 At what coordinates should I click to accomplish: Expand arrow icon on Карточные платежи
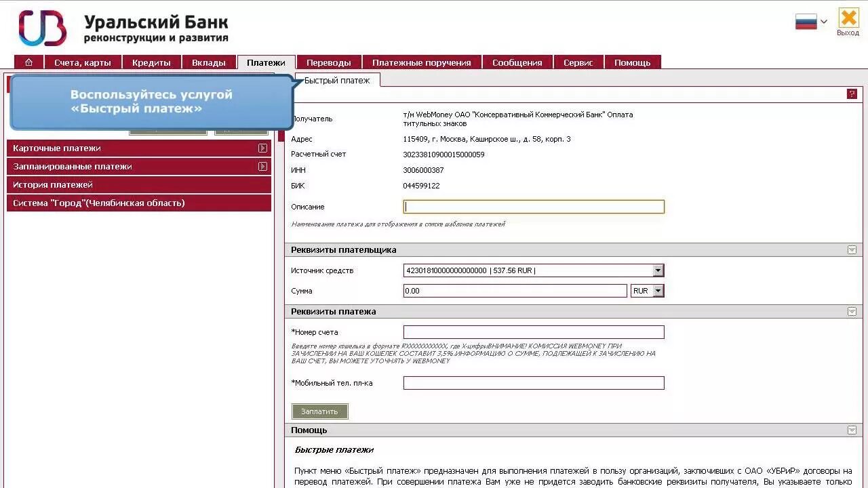click(262, 148)
